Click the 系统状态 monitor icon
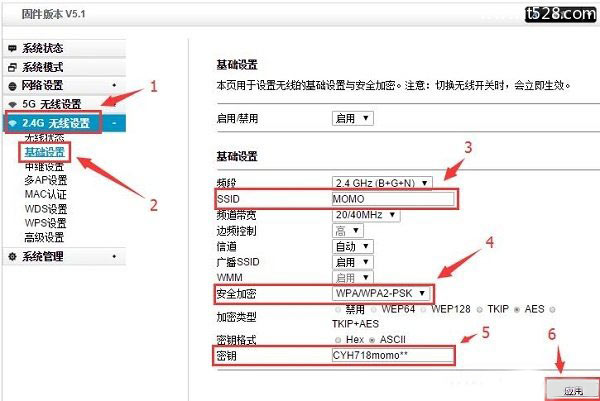The height and width of the screenshot is (401, 600). pos(12,48)
